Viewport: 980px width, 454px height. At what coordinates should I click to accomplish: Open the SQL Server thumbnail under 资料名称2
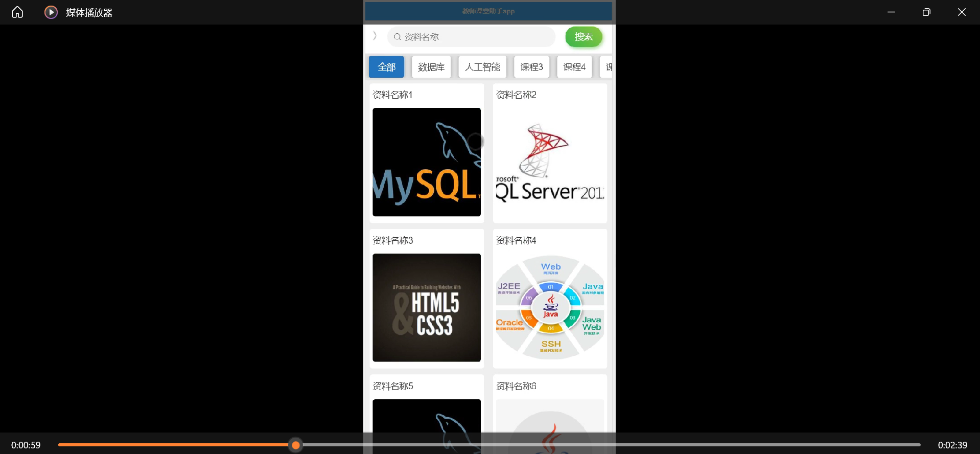click(x=550, y=162)
